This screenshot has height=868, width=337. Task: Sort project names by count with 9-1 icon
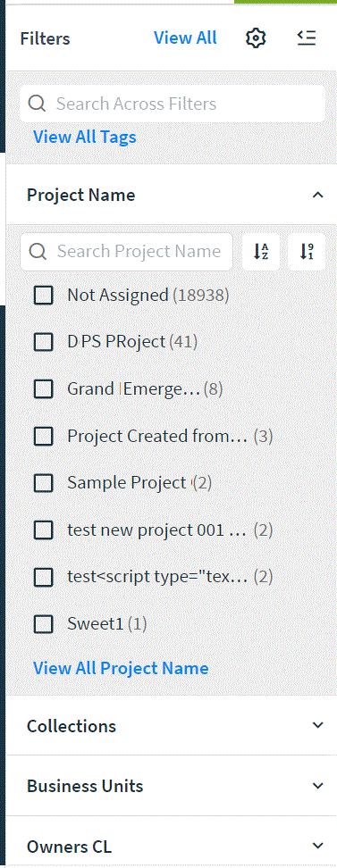tap(307, 252)
